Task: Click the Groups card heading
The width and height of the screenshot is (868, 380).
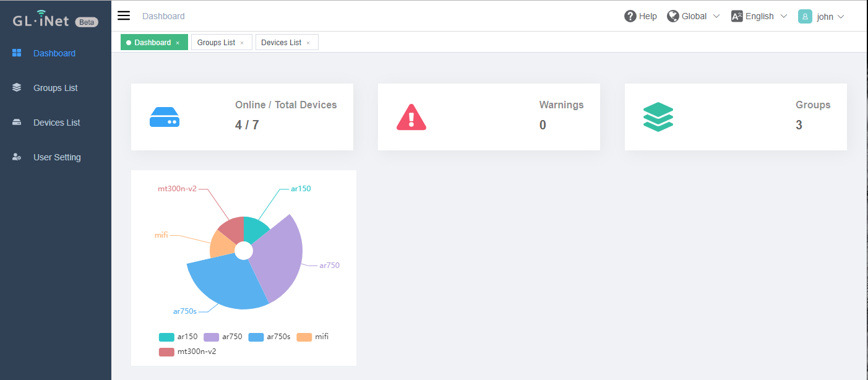Action: click(813, 105)
